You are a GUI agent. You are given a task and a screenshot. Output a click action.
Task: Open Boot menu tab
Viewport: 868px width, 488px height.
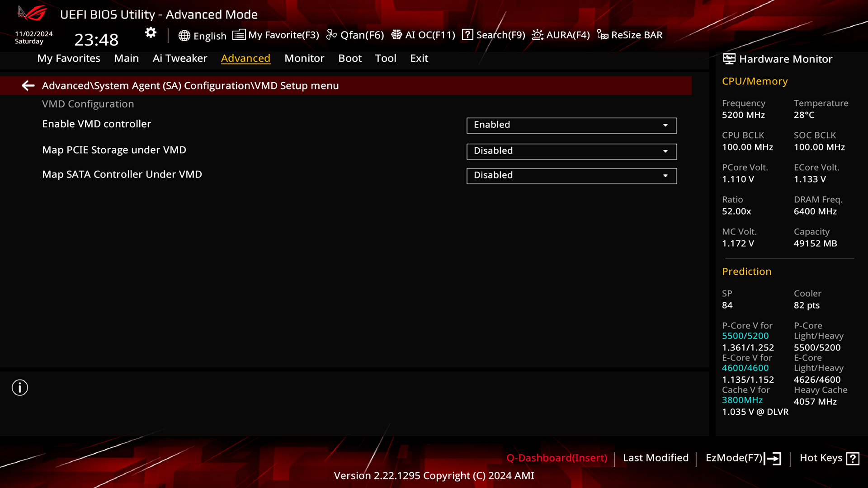click(350, 58)
